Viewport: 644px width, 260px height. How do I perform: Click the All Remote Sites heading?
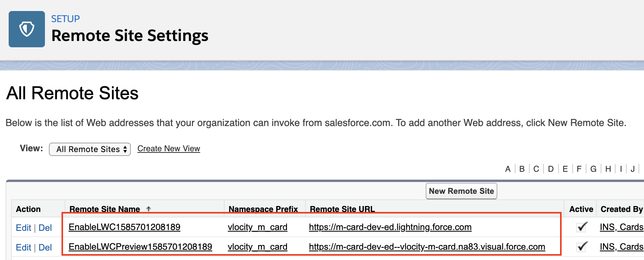(73, 93)
